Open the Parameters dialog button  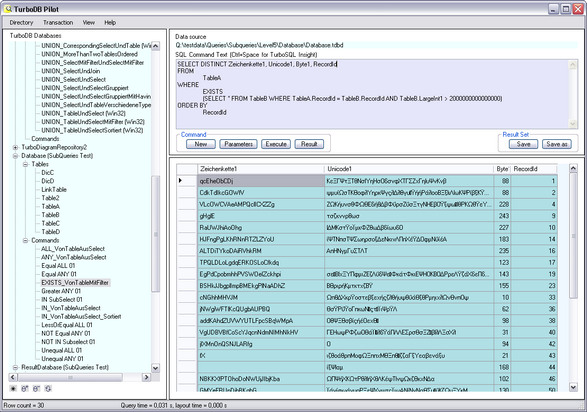click(238, 144)
